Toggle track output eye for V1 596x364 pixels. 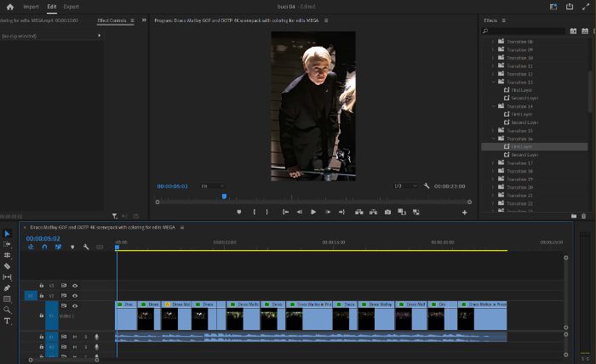coord(75,306)
